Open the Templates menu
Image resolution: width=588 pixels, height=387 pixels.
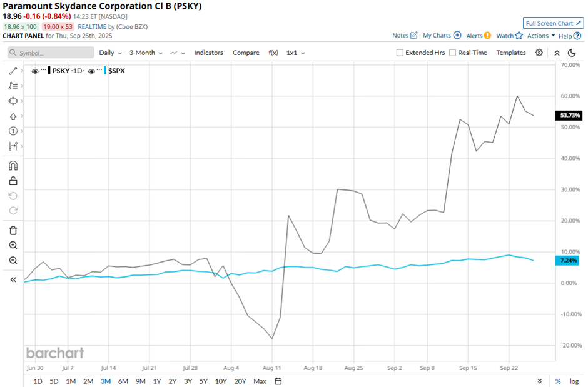tap(511, 53)
